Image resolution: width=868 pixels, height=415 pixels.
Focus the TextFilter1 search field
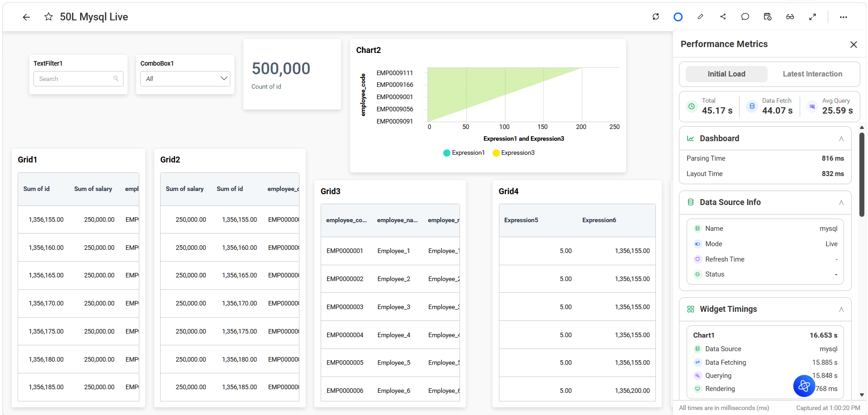[x=78, y=79]
